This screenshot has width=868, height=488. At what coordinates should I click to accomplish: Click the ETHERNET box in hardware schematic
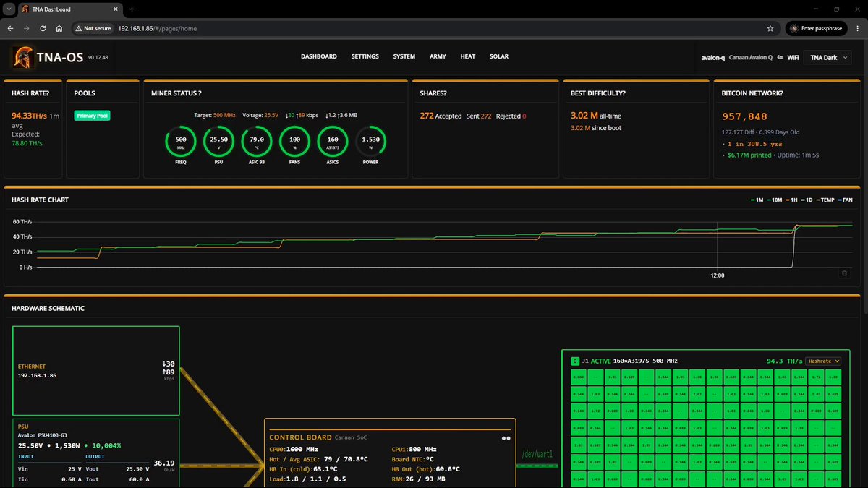pyautogui.click(x=95, y=371)
